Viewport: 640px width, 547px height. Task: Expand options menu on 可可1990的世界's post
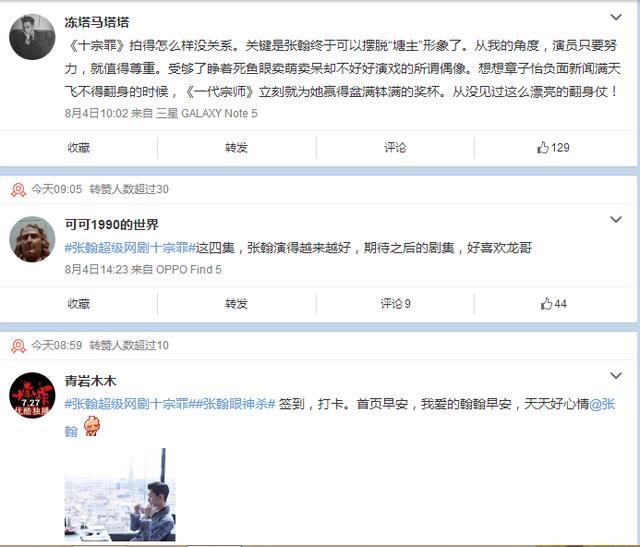(616, 220)
